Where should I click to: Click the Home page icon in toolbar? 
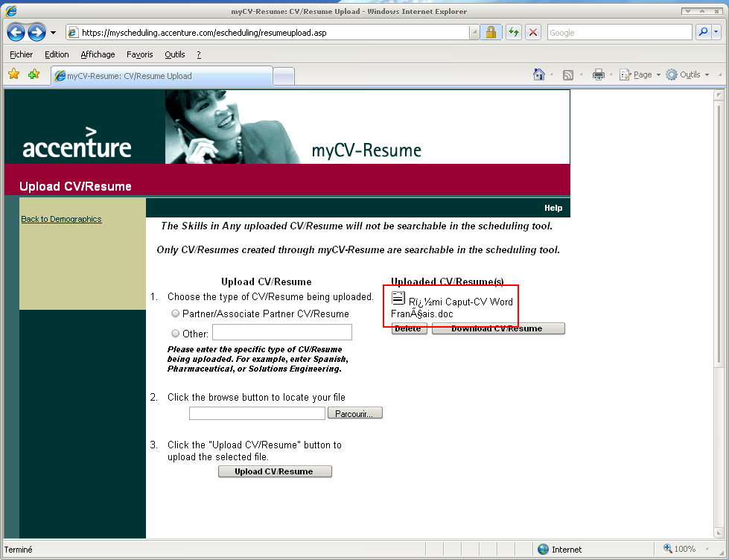[x=539, y=74]
